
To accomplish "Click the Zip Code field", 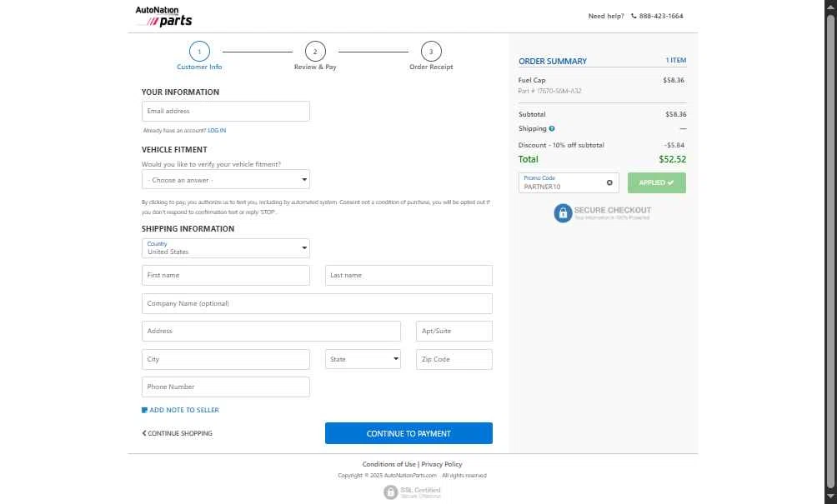I will [454, 359].
